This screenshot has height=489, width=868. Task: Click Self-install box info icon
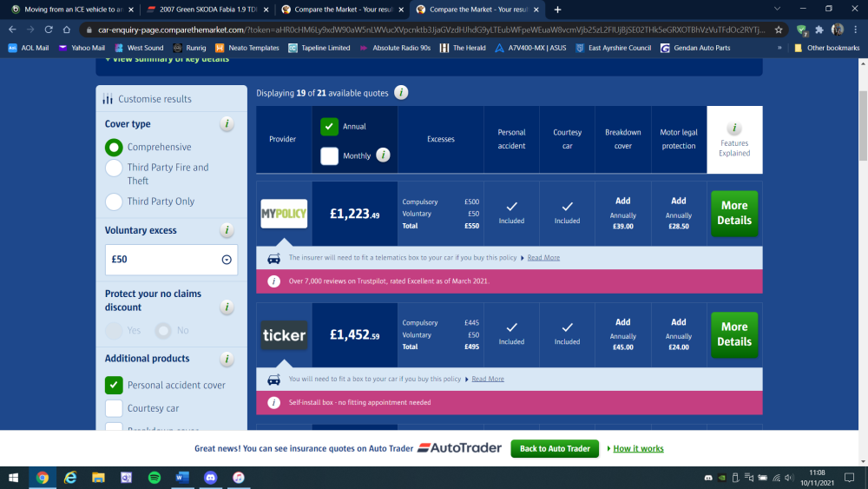pyautogui.click(x=273, y=403)
